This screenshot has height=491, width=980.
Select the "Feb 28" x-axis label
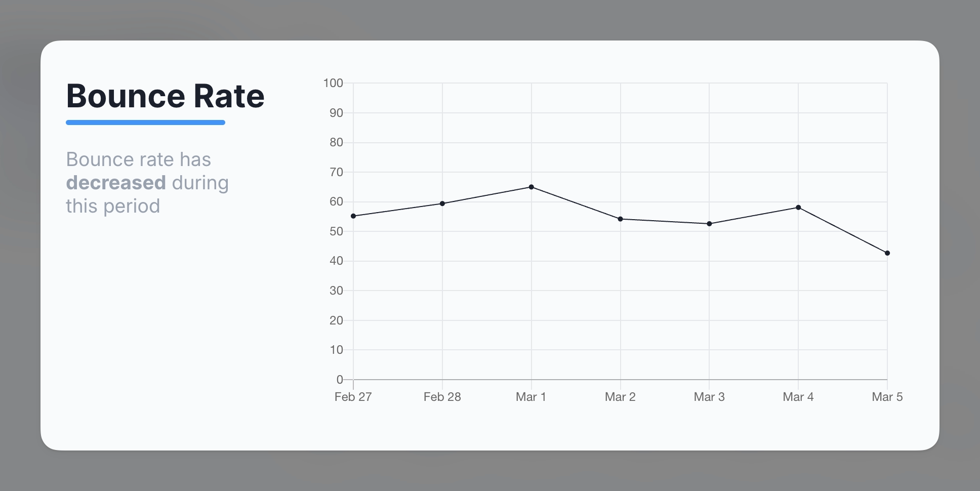(x=442, y=397)
